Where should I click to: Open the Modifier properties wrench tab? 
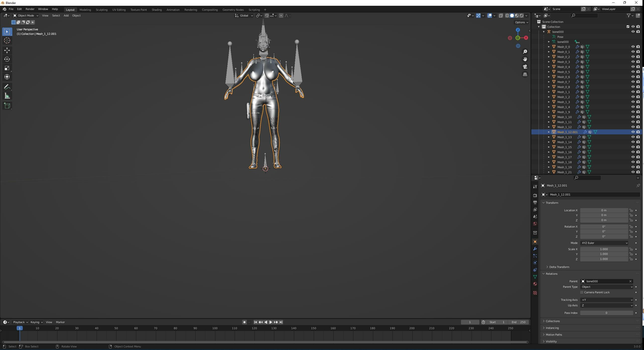(x=535, y=249)
